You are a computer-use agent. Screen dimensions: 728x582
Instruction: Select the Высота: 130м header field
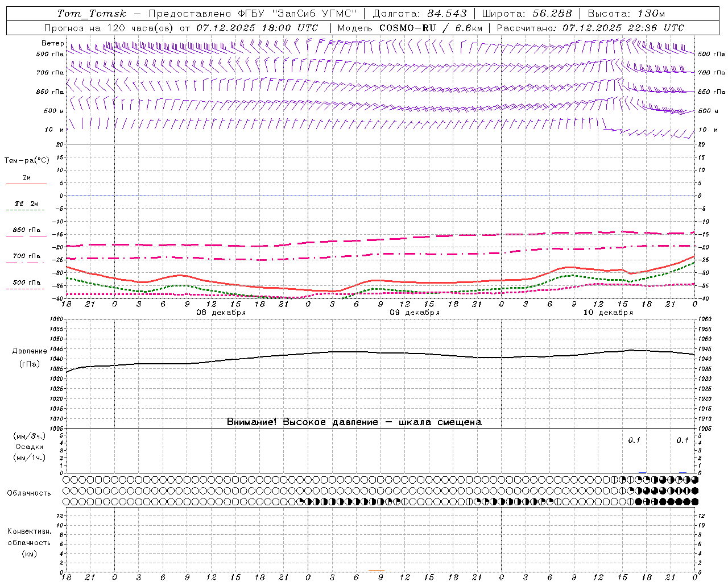point(626,14)
